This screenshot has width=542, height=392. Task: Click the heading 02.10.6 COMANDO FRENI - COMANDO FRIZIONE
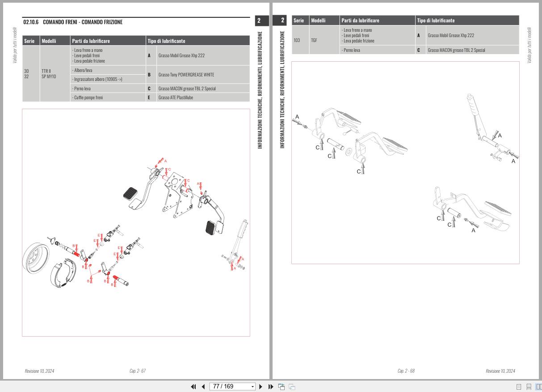[73, 22]
